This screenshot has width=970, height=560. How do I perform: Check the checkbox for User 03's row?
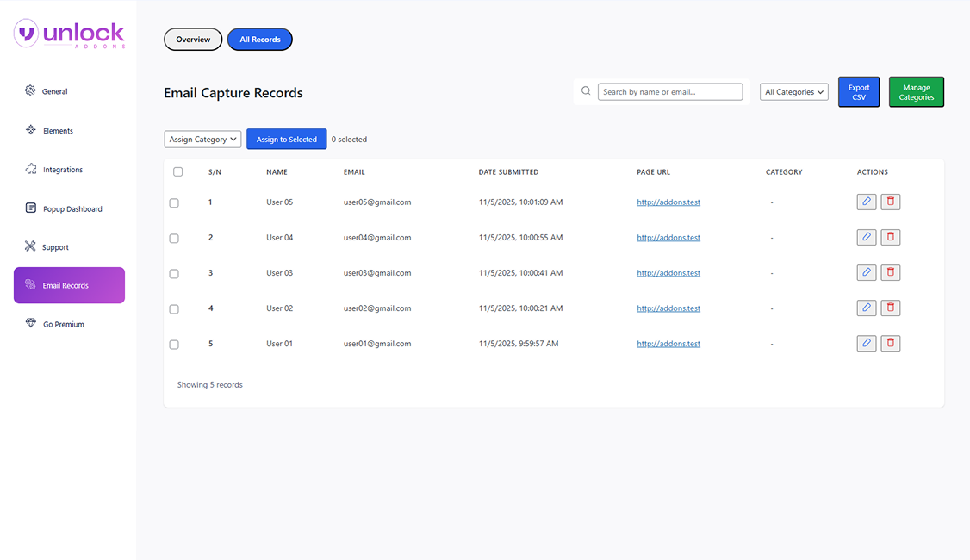coord(174,273)
